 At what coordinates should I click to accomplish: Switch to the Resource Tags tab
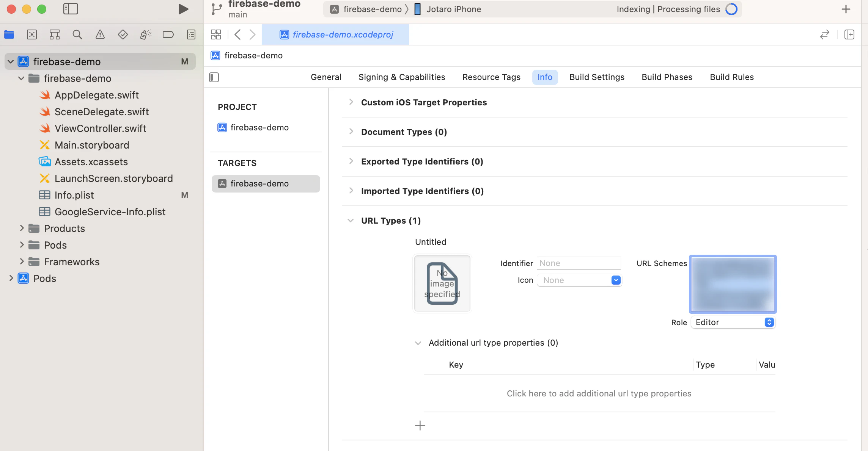(x=491, y=77)
